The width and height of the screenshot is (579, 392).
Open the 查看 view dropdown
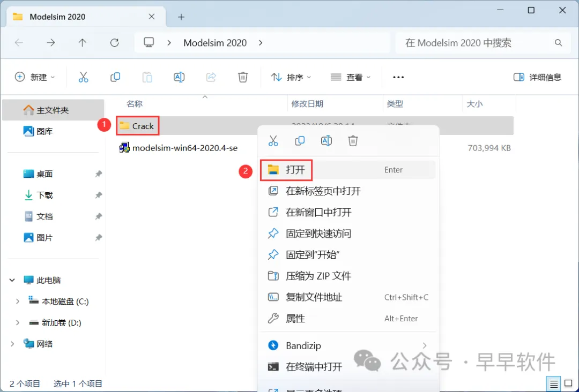pyautogui.click(x=351, y=77)
